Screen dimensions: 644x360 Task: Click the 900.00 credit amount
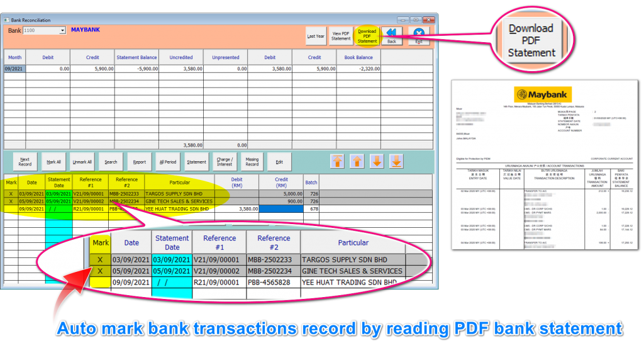[281, 201]
